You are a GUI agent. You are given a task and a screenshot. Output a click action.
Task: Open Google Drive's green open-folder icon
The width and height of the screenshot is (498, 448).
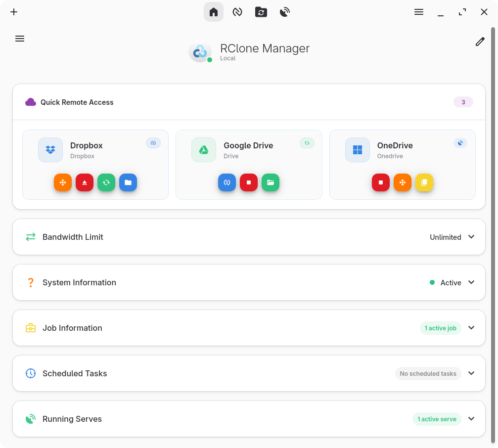click(271, 182)
